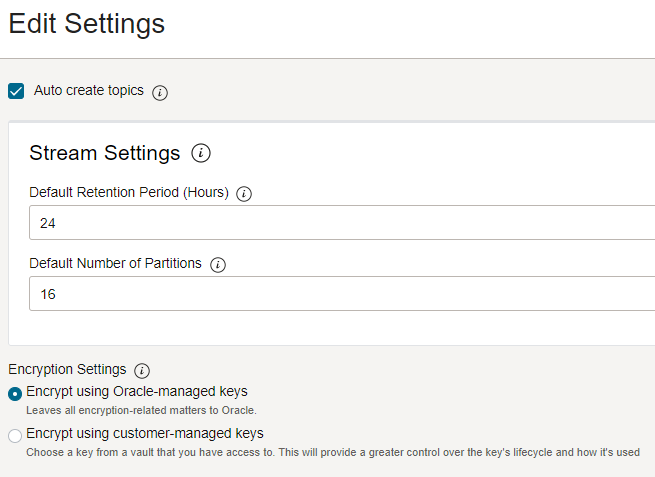Click the Default Retention Period info icon
This screenshot has width=655, height=477.
tap(244, 193)
